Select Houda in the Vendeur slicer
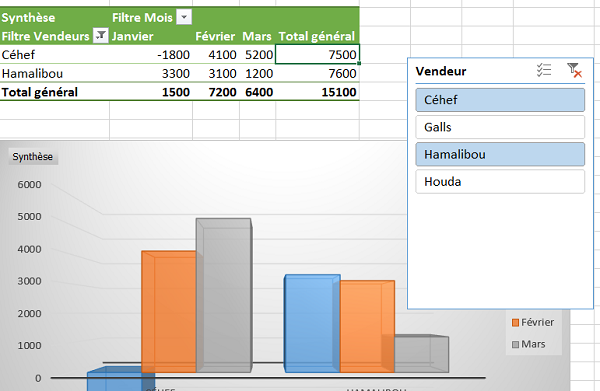The image size is (600, 391). 500,182
